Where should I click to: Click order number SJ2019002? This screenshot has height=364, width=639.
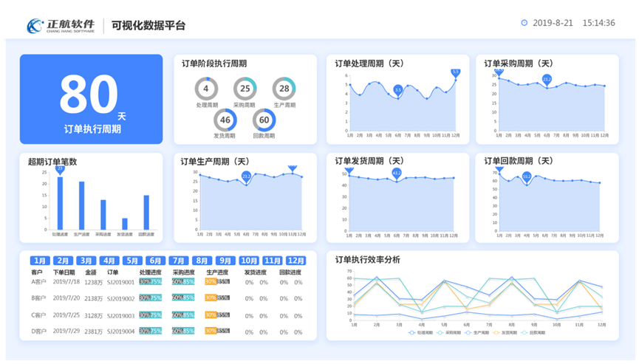tap(120, 298)
